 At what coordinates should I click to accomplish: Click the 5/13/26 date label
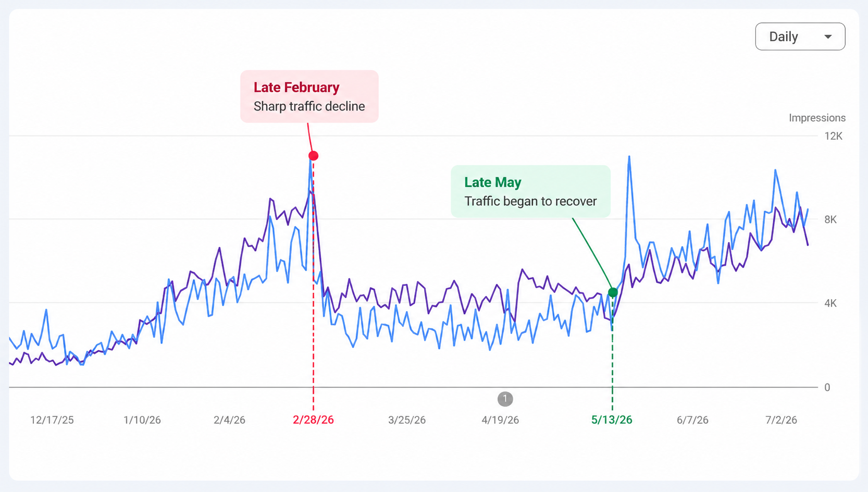pos(612,420)
